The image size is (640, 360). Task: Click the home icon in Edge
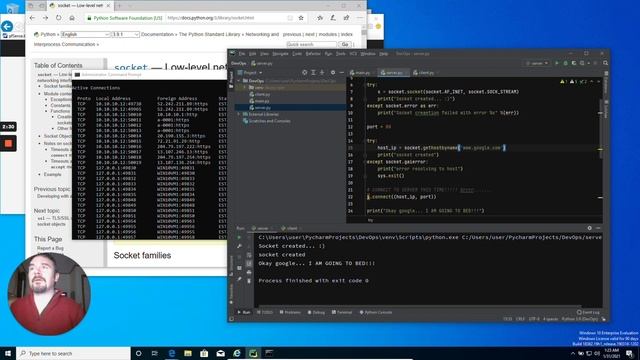(72, 18)
